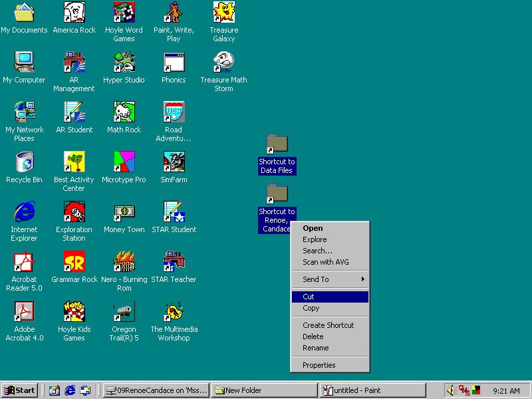Viewport: 532px width, 399px height.
Task: Select the Hyper Studio desktop icon
Action: click(124, 62)
